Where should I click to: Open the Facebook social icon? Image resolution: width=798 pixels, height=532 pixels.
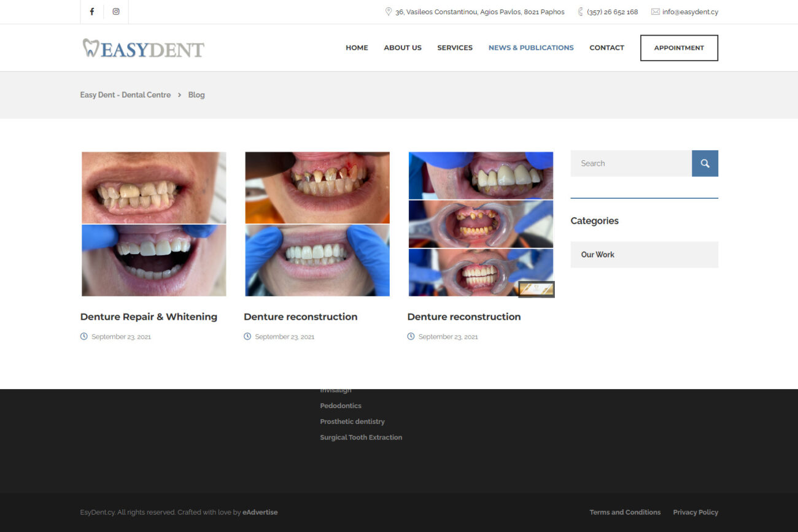point(92,12)
